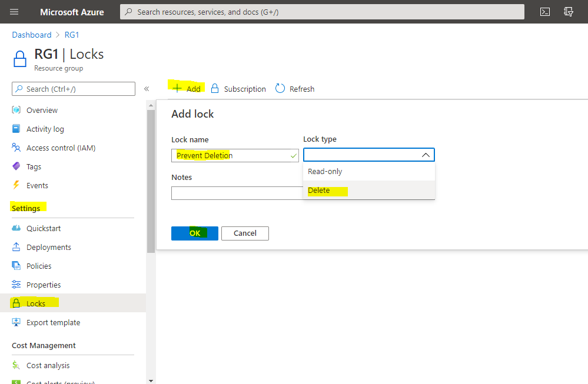Select Tags in the resource menu
588x384 pixels.
tap(36, 166)
